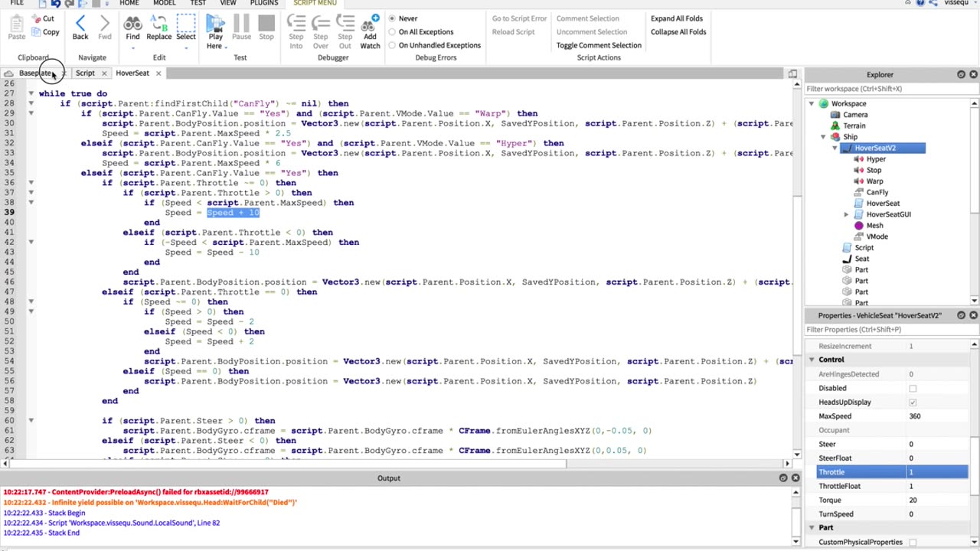This screenshot has height=551, width=980.
Task: Toggle the HeadsUpDisplay checkbox
Action: [x=913, y=403]
